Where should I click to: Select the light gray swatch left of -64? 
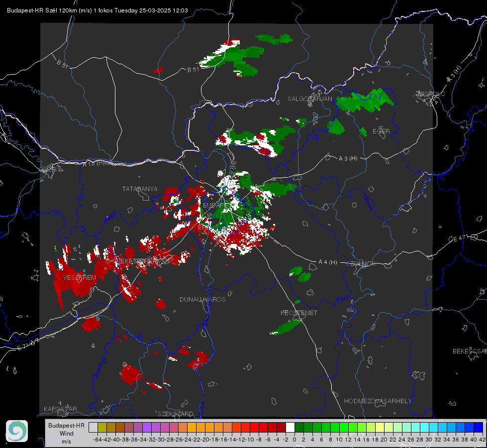click(93, 427)
